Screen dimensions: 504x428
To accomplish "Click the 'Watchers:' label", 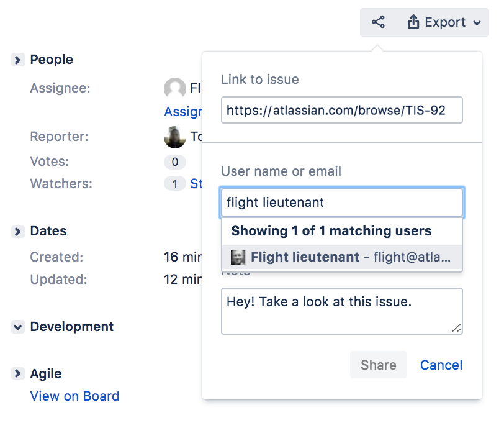I will tap(61, 184).
